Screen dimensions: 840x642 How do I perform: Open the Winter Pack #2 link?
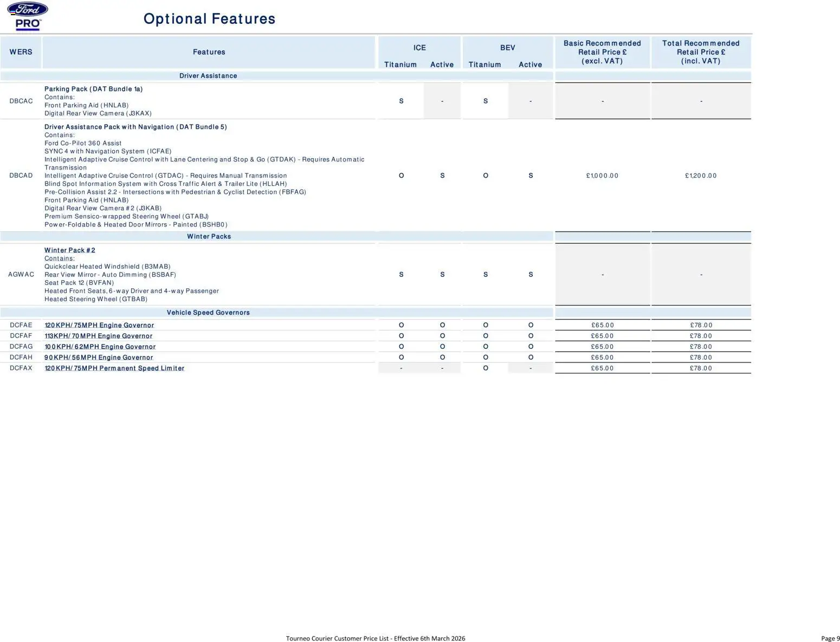[69, 250]
